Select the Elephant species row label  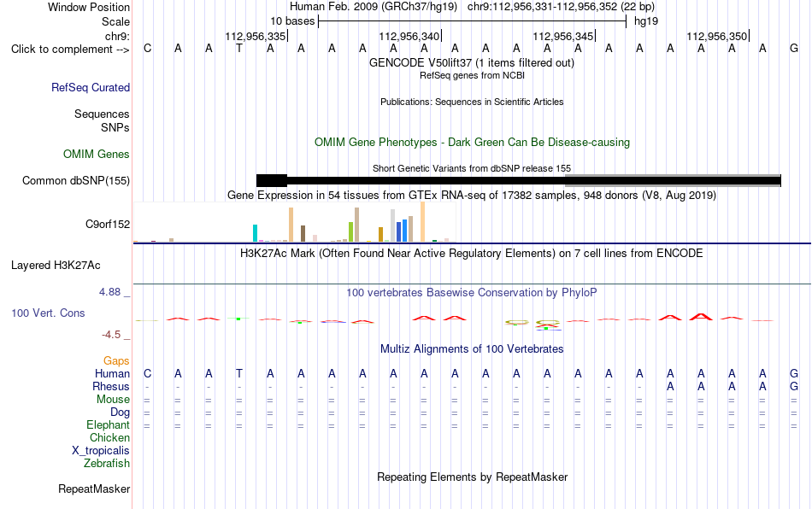(x=109, y=424)
